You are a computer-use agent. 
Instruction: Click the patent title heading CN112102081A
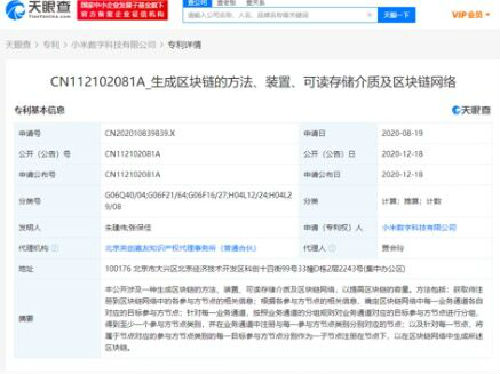click(x=253, y=82)
